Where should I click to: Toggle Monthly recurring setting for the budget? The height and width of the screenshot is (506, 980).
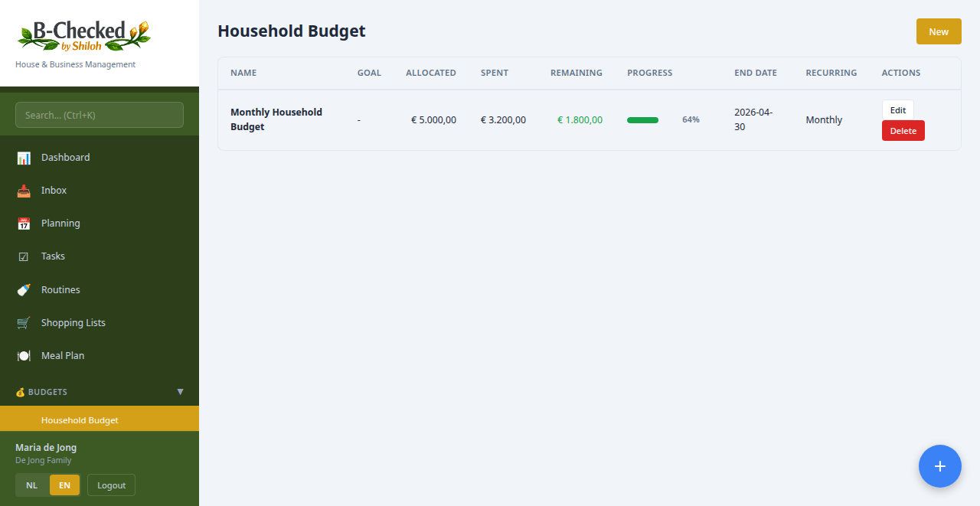click(x=824, y=119)
